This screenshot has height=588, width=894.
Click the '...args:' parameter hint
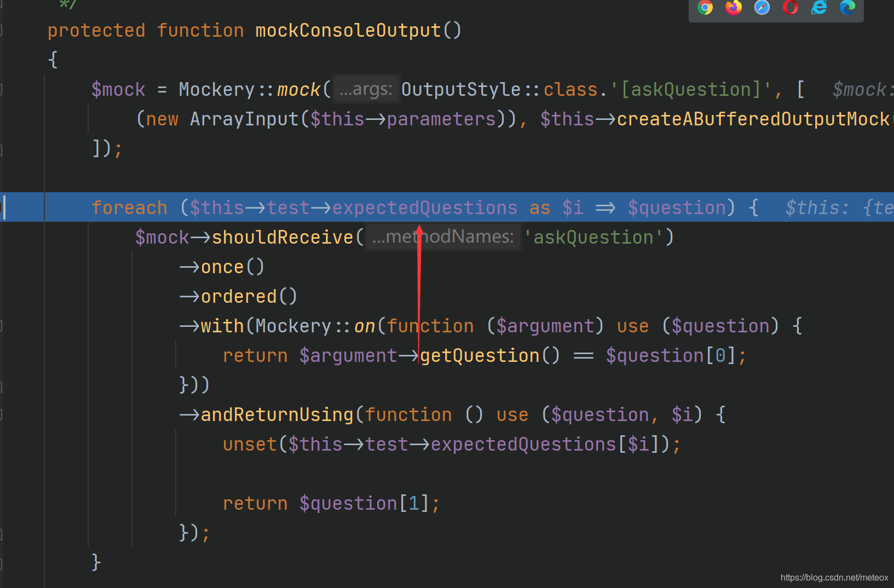click(x=366, y=89)
